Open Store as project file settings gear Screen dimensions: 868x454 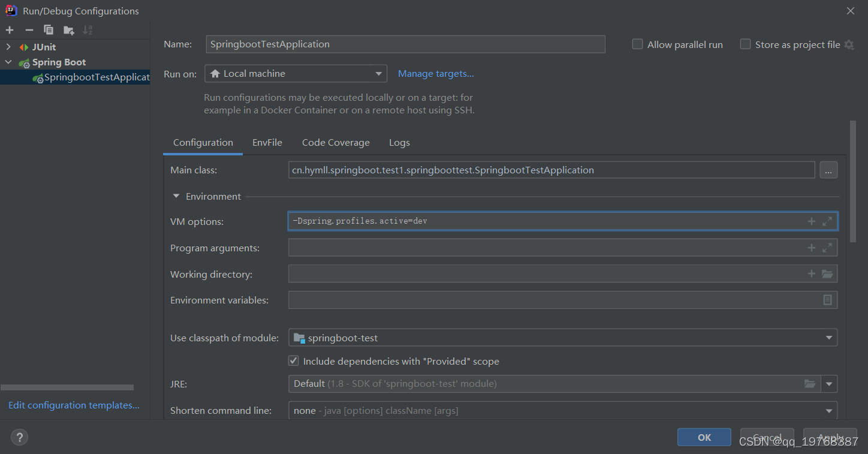point(849,44)
